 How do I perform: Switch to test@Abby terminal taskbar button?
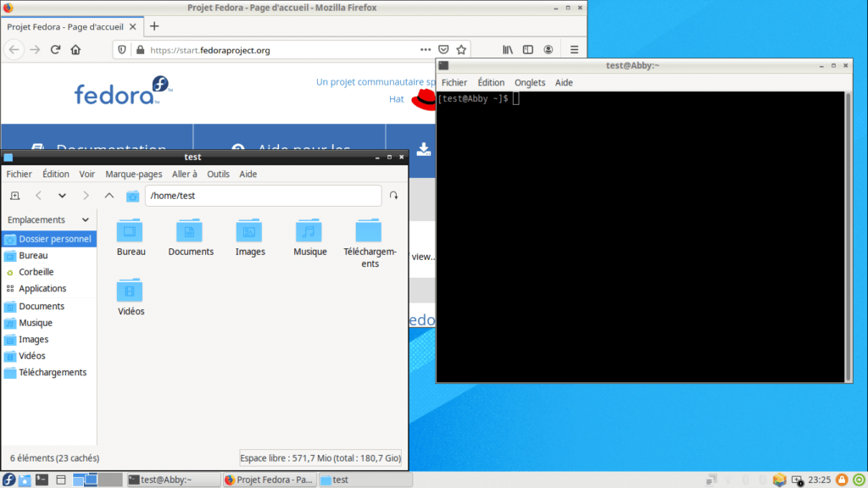tap(174, 480)
